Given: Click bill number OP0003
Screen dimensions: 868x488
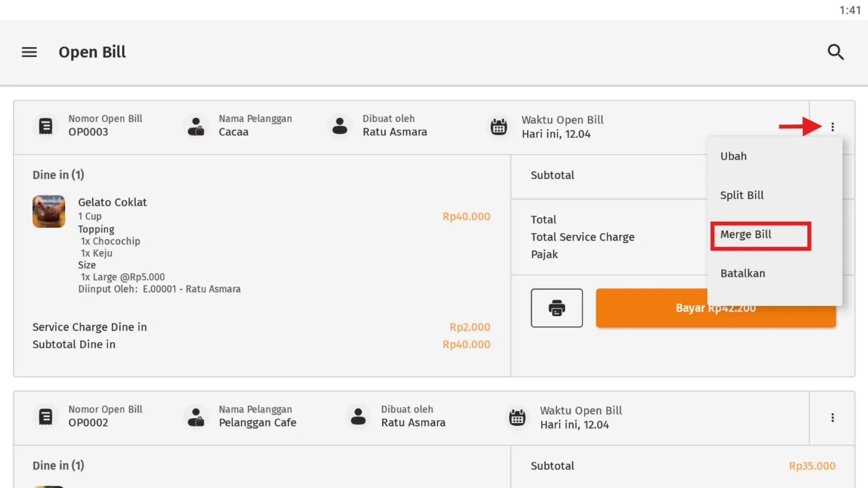Looking at the screenshot, I should [x=88, y=132].
